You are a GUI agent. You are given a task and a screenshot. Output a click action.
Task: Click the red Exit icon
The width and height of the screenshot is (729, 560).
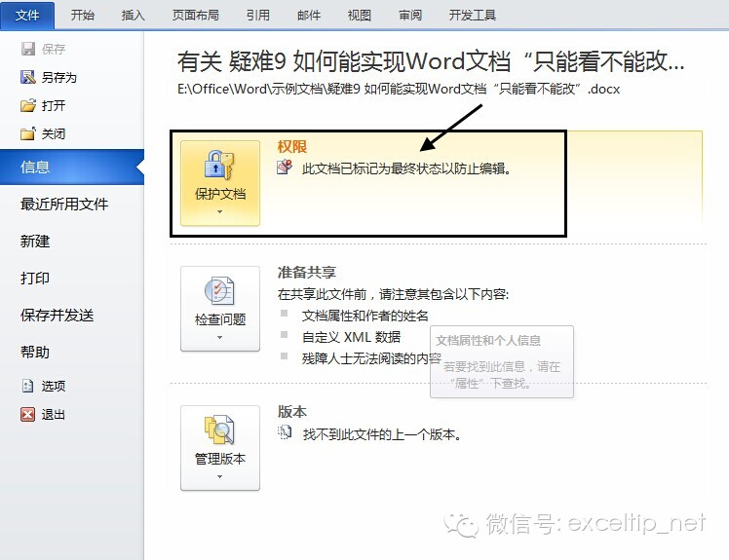pyautogui.click(x=28, y=414)
